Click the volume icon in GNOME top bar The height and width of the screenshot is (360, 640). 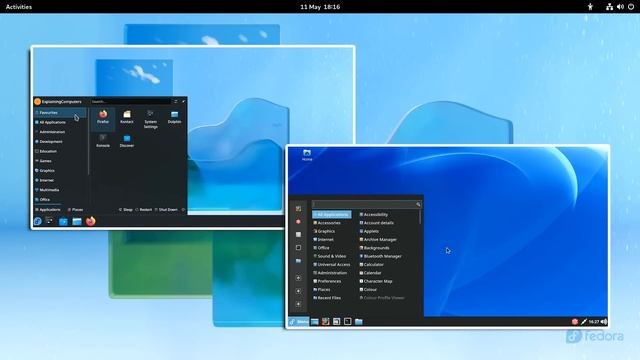click(620, 7)
